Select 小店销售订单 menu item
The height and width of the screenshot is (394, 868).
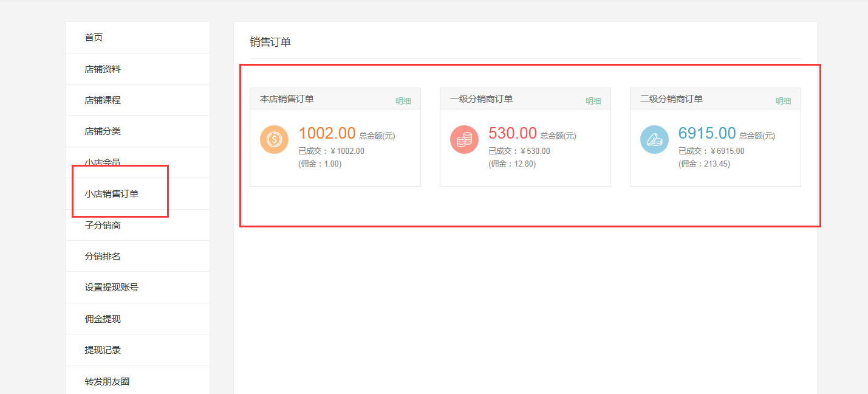[x=137, y=194]
